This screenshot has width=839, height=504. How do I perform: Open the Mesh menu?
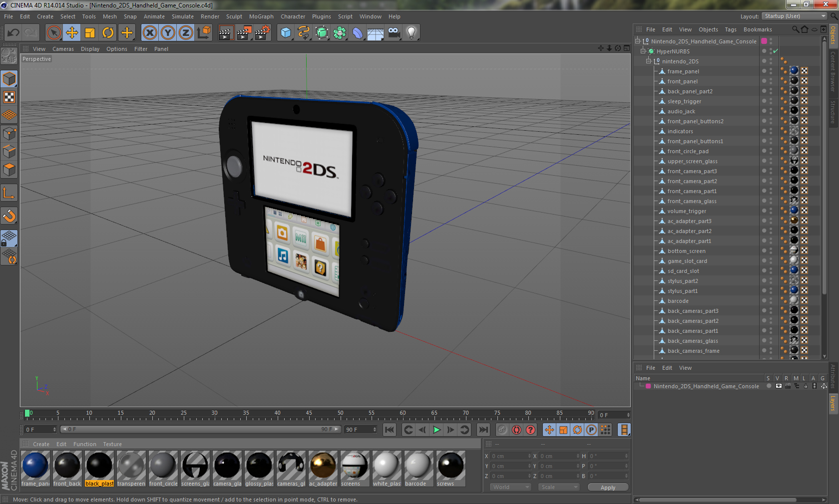click(x=110, y=16)
